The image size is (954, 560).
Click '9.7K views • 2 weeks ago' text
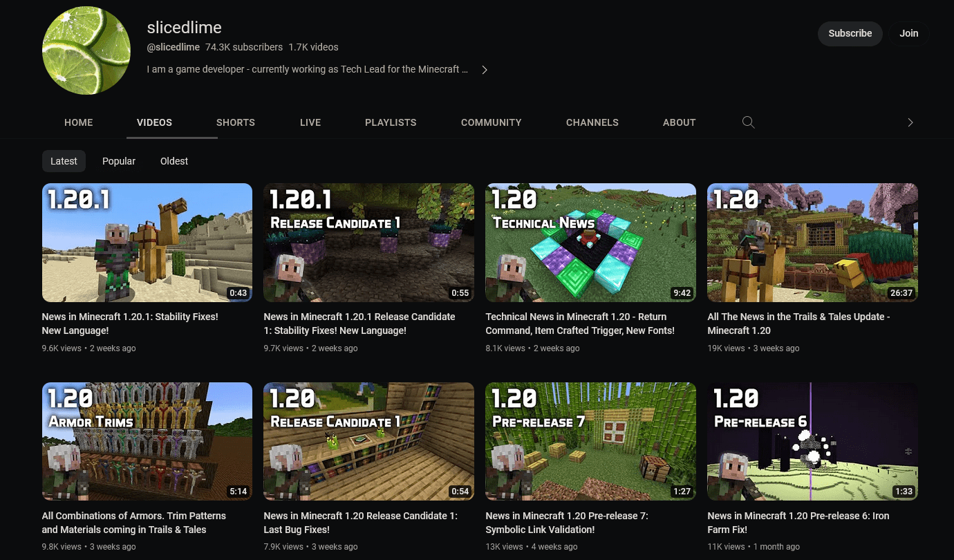click(x=311, y=348)
